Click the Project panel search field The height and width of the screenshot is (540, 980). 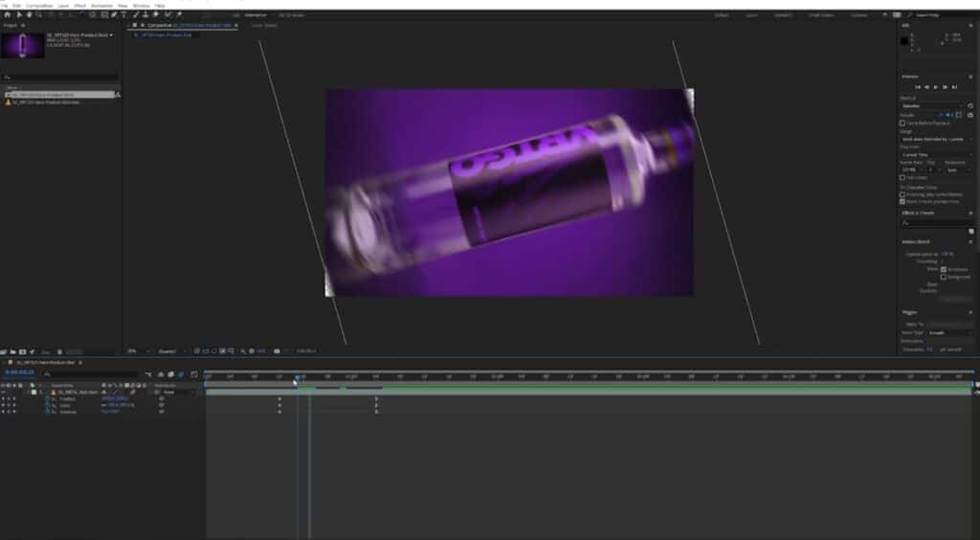[59, 77]
